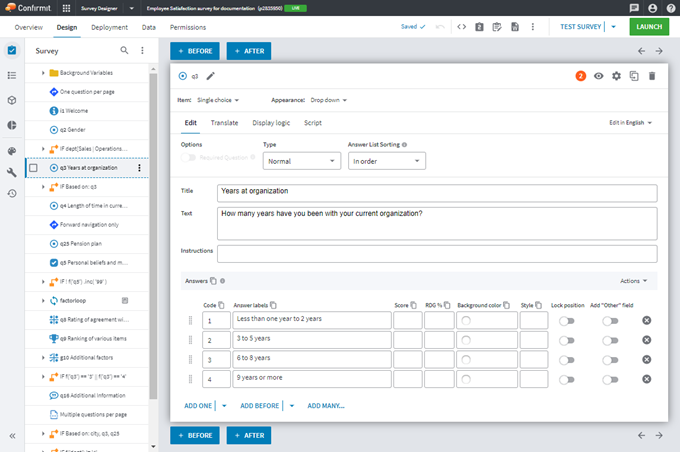Image resolution: width=680 pixels, height=452 pixels.
Task: Switch to the Script tab
Action: click(313, 123)
